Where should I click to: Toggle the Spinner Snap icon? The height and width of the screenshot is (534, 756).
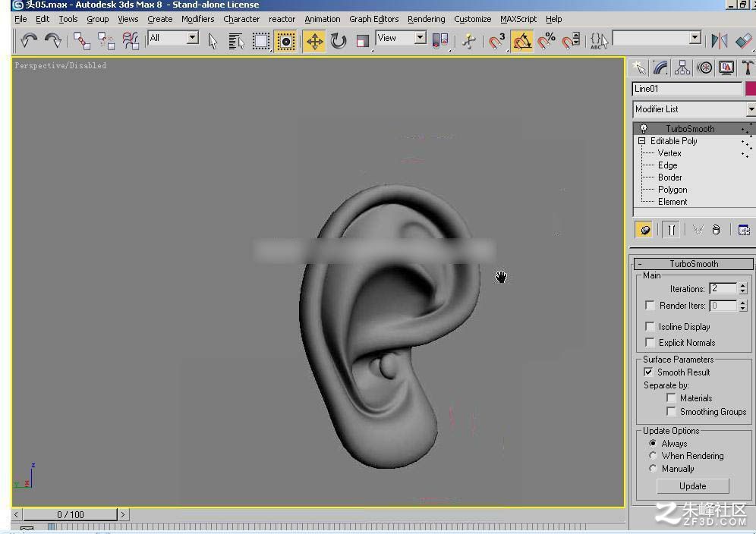pyautogui.click(x=571, y=40)
